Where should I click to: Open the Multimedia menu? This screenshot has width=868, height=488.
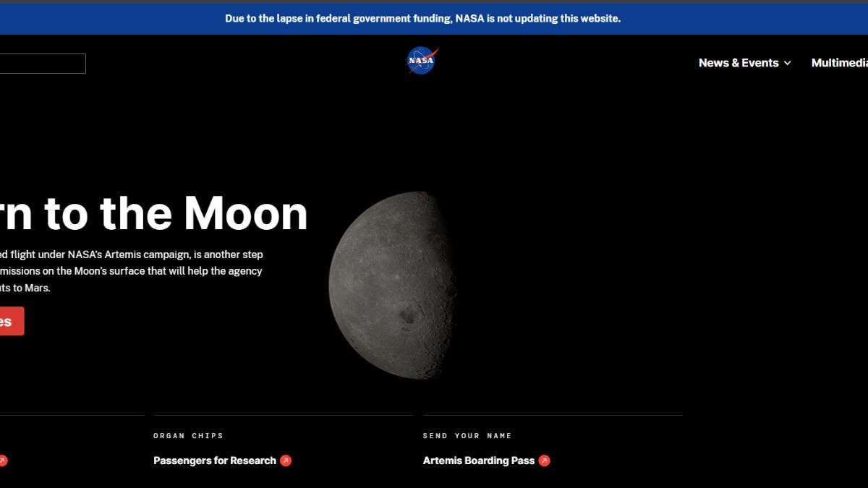coord(839,63)
